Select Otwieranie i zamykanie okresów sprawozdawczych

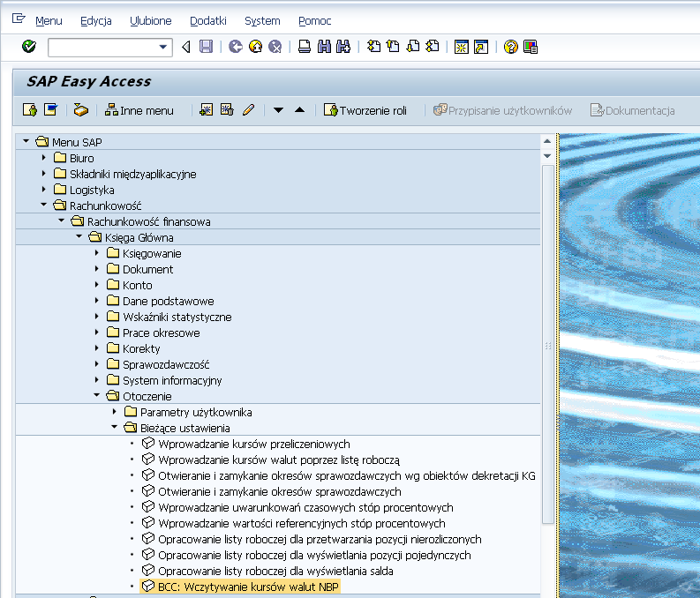coord(280,491)
